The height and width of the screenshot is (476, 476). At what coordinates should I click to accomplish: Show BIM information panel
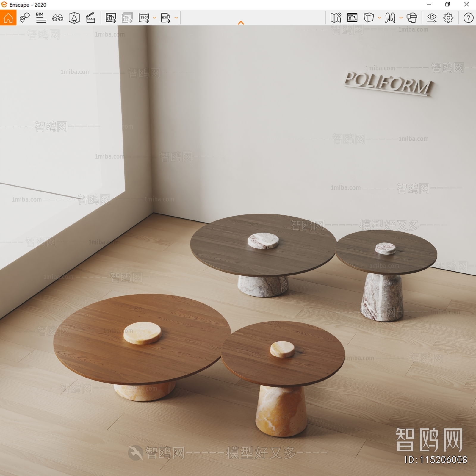tap(41, 17)
